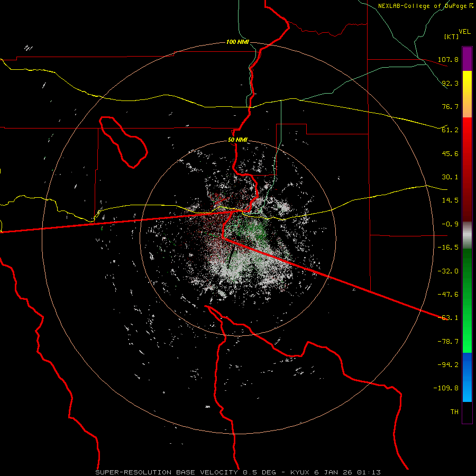Click the green segment of the color bar
The height and width of the screenshot is (476, 476).
point(467,300)
